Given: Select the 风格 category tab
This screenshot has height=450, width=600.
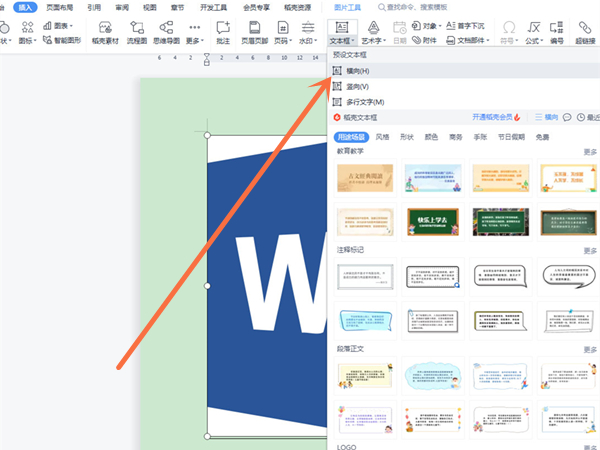Looking at the screenshot, I should coord(383,136).
